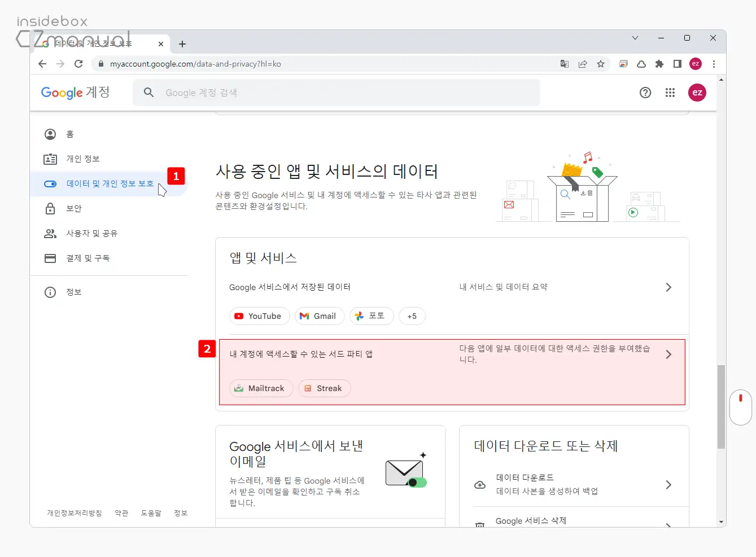Open the Google help question mark icon
Image resolution: width=756 pixels, height=557 pixels.
645,93
